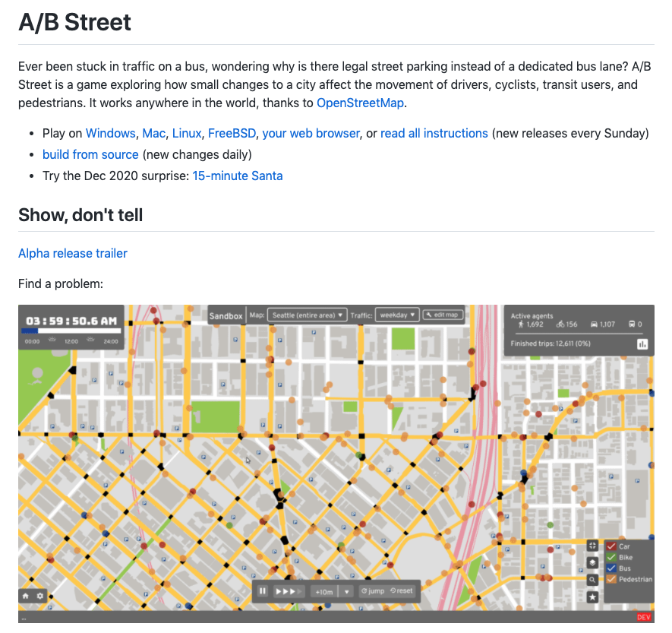
Task: Click the magnifier search icon on the map
Action: tap(592, 580)
